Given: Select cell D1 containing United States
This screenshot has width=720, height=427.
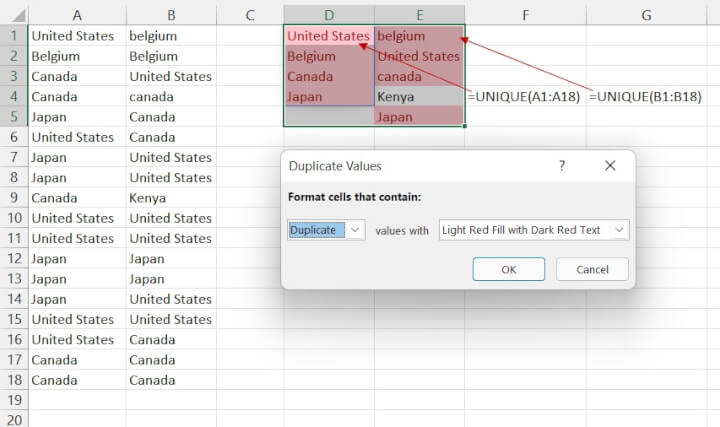Looking at the screenshot, I should click(329, 36).
